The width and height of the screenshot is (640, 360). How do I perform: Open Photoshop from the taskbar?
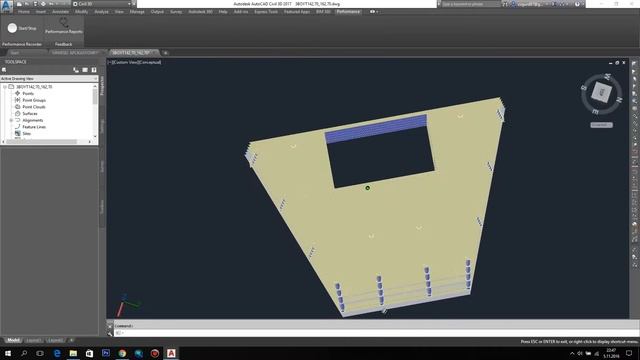pos(106,353)
